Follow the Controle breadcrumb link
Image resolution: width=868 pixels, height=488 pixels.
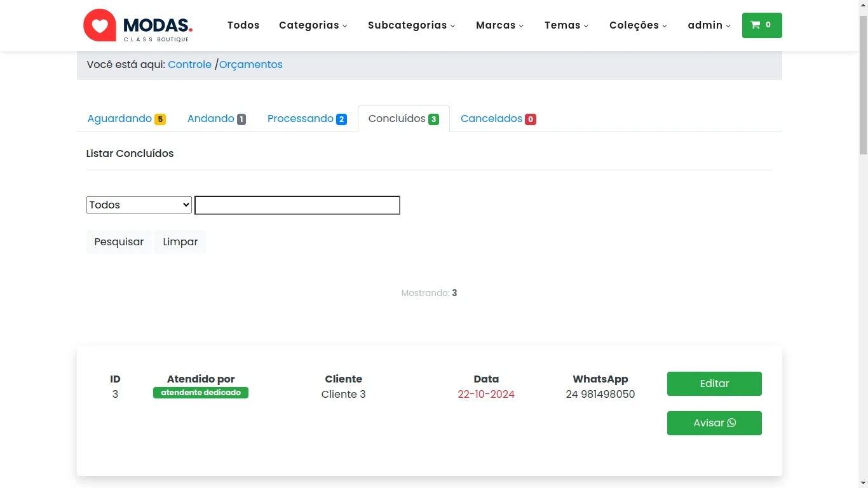tap(189, 65)
